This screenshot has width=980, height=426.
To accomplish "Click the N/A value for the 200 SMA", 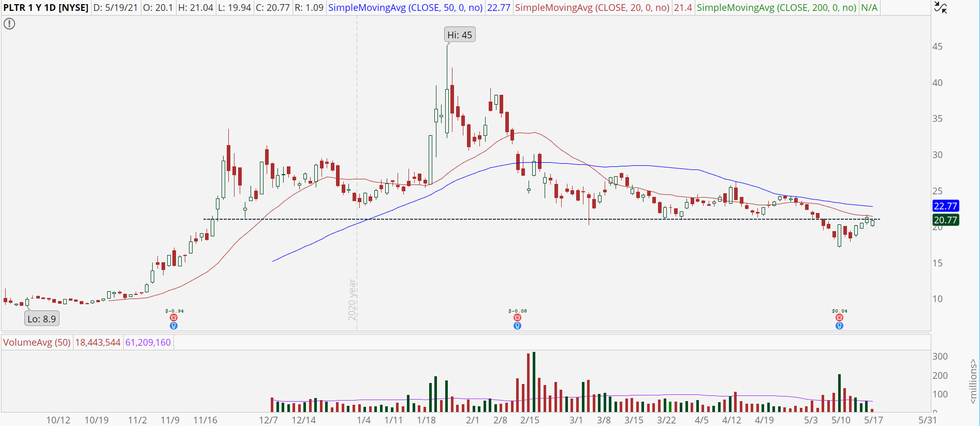I will click(869, 8).
